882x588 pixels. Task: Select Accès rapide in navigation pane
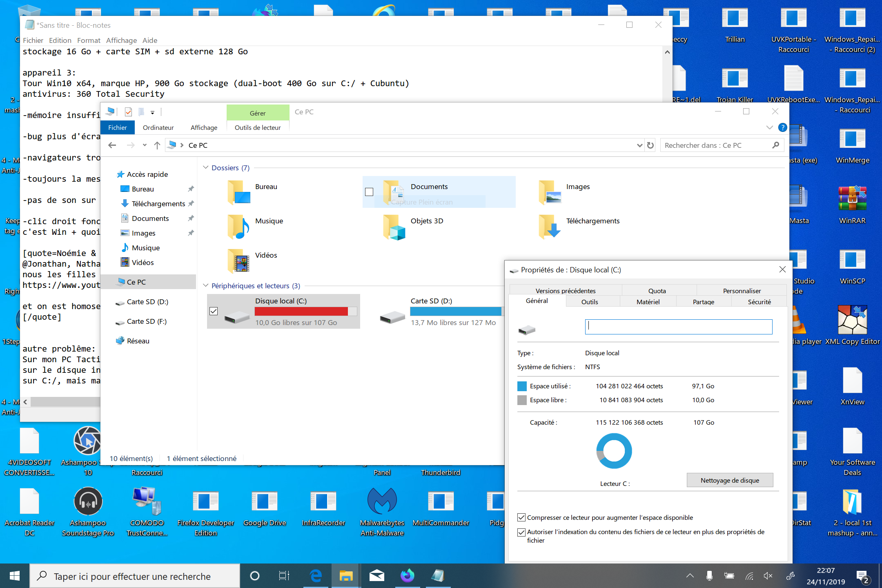pyautogui.click(x=147, y=174)
